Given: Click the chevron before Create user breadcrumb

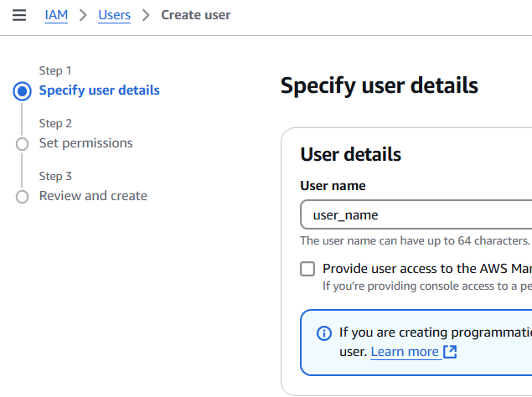Looking at the screenshot, I should [x=146, y=15].
